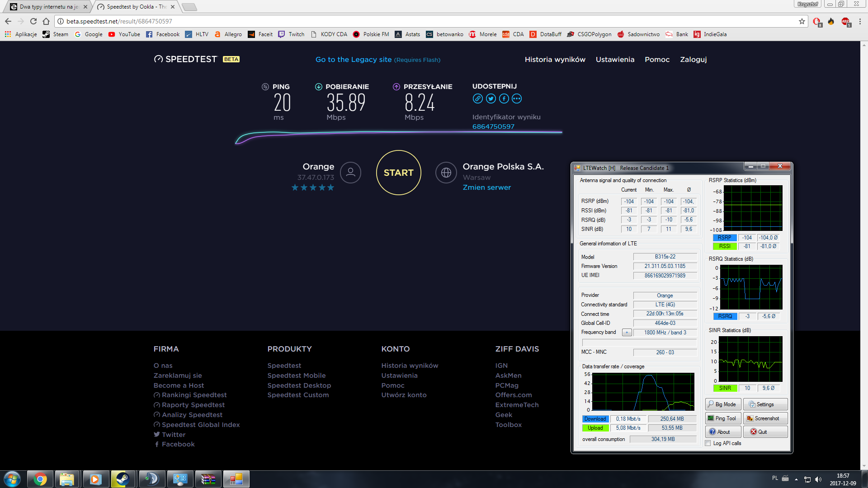Click the globe server icon

point(446,173)
